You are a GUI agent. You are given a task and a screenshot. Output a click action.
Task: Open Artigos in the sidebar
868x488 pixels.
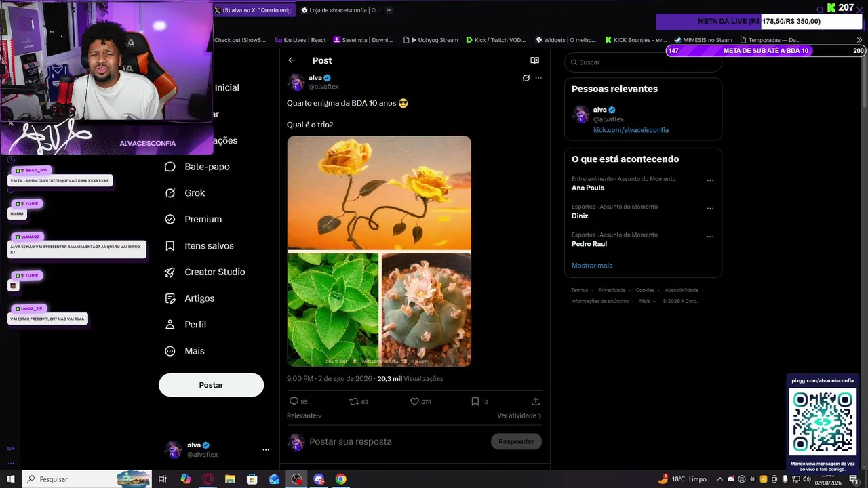(190, 298)
